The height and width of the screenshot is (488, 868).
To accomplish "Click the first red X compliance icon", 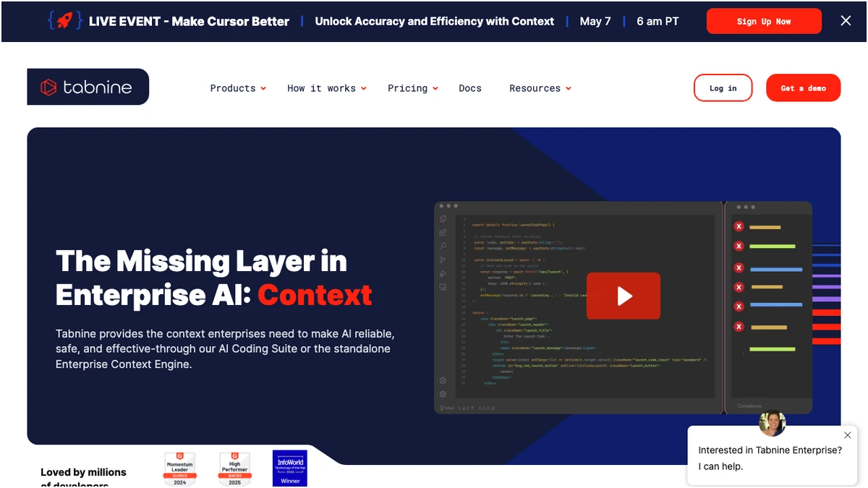I will (x=739, y=227).
